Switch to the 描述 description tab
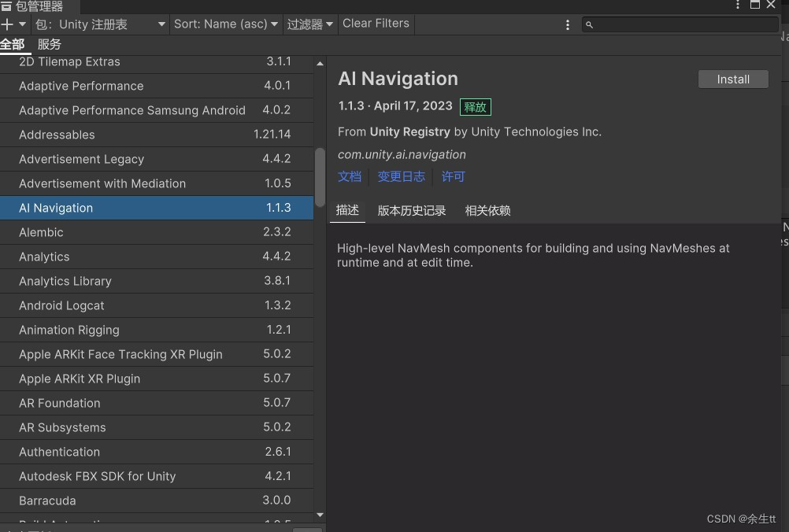789x532 pixels. (x=348, y=210)
